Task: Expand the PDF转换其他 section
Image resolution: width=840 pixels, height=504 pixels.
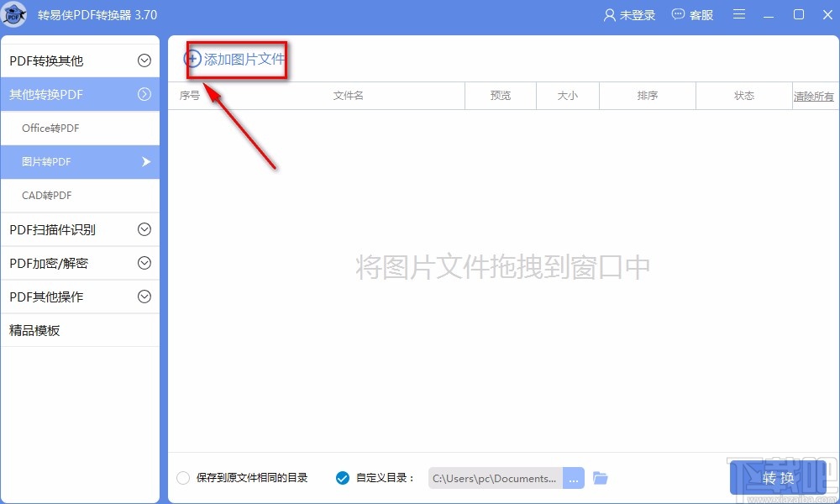Action: pyautogui.click(x=80, y=60)
